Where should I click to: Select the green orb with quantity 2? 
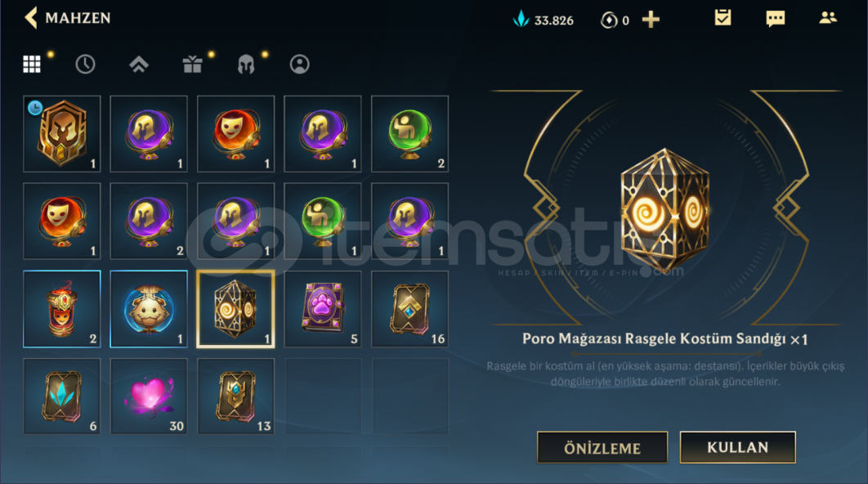tap(409, 133)
